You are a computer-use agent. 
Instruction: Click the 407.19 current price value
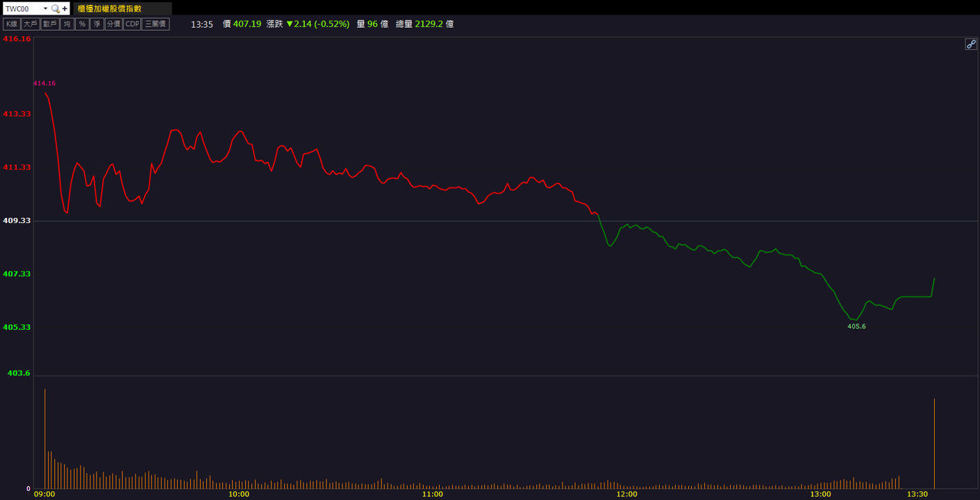tap(247, 24)
